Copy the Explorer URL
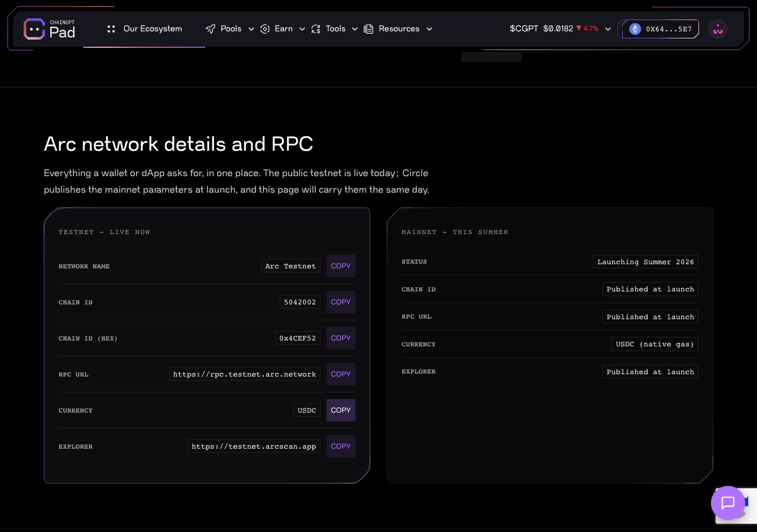Image resolution: width=757 pixels, height=532 pixels. coord(341,446)
